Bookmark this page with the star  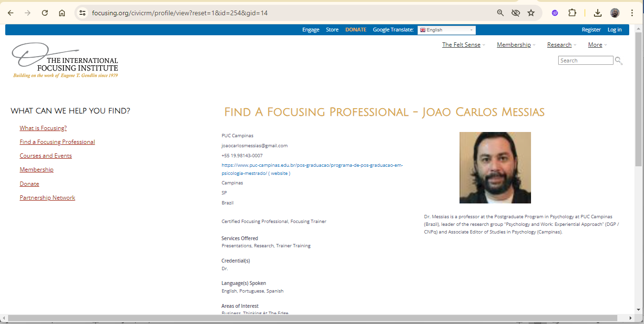[x=531, y=13]
